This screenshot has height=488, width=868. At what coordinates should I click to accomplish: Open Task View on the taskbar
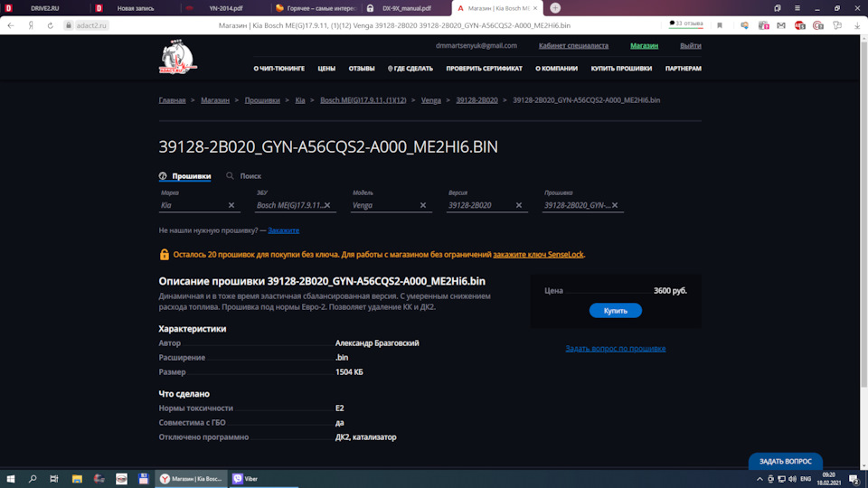click(53, 479)
